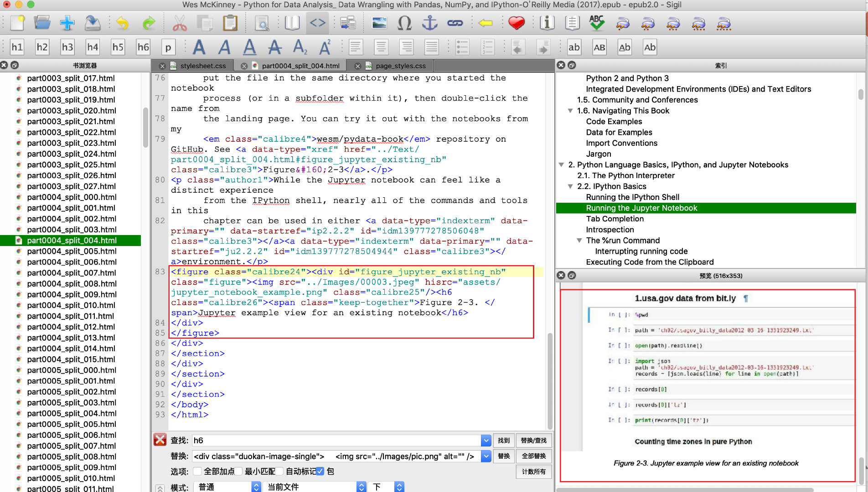The image size is (868, 492).
Task: Open an existing EPUB with folder icon
Action: [42, 23]
